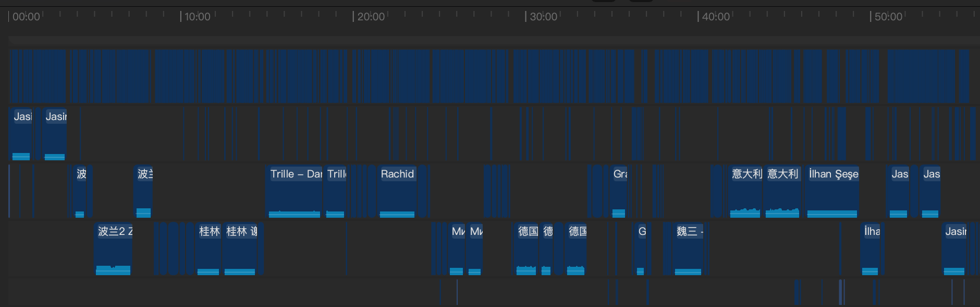The image size is (980, 307).
Task: Click the clip labeled "Gra"
Action: point(619,191)
